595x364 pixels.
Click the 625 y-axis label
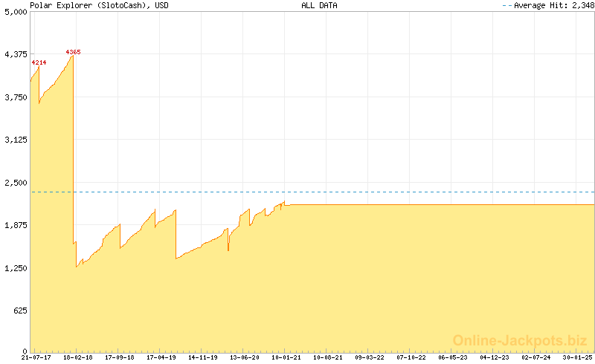(19, 311)
